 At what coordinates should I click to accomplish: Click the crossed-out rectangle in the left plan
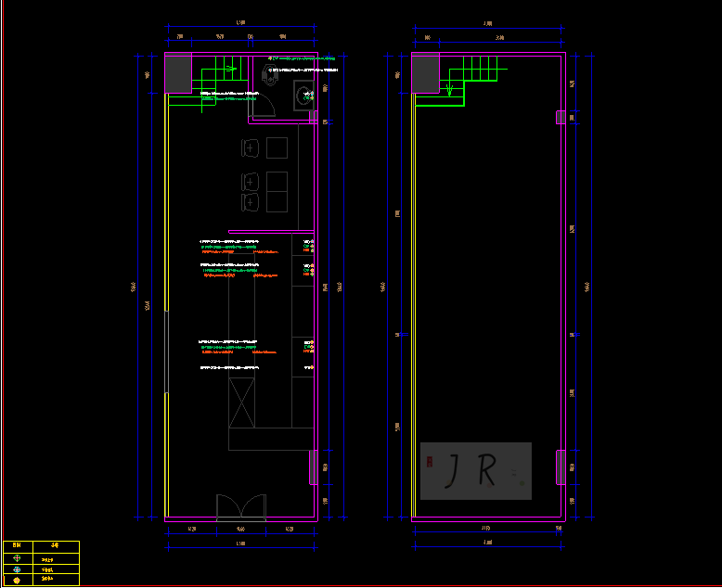[241, 403]
